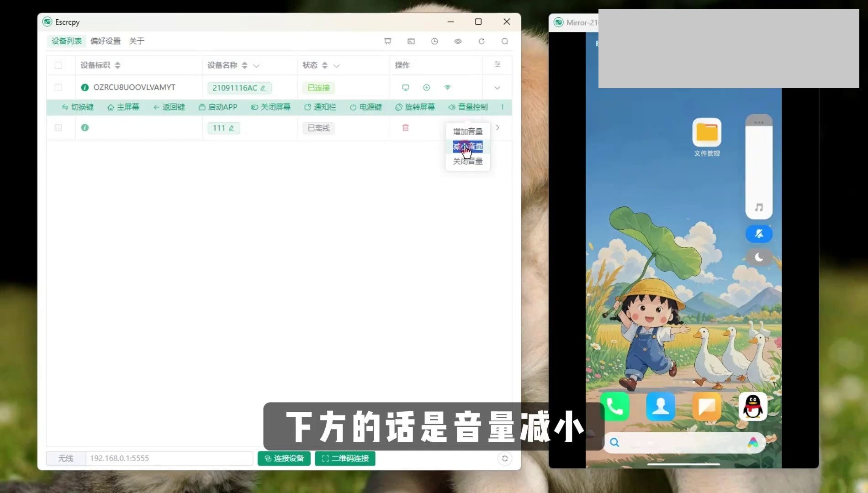Open the Phone dialer app

(614, 406)
